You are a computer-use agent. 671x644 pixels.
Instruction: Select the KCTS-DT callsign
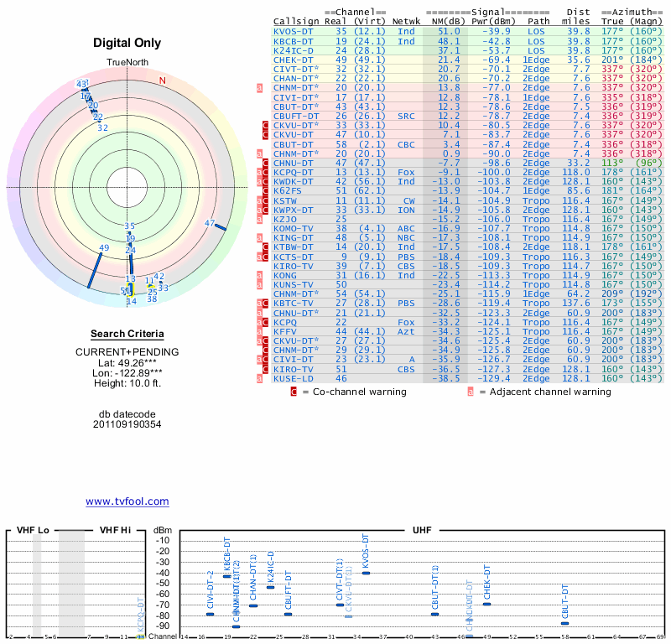pos(293,257)
